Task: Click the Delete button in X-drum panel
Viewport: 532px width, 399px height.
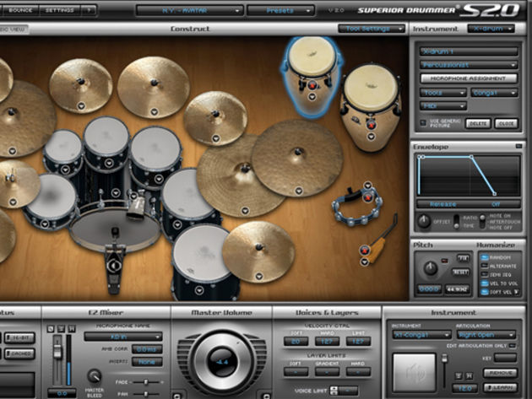Action: click(478, 123)
